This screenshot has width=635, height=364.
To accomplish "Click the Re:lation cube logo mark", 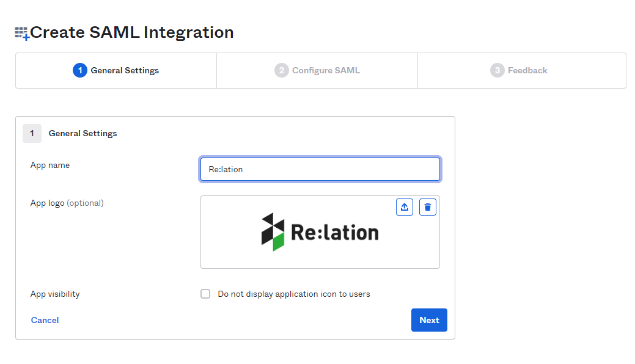I will pos(273,232).
